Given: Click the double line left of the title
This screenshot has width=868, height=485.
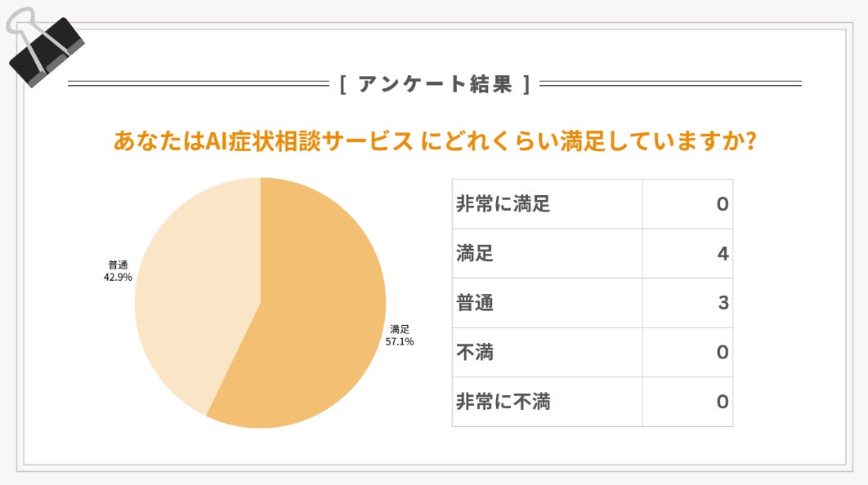Looking at the screenshot, I should [x=198, y=83].
